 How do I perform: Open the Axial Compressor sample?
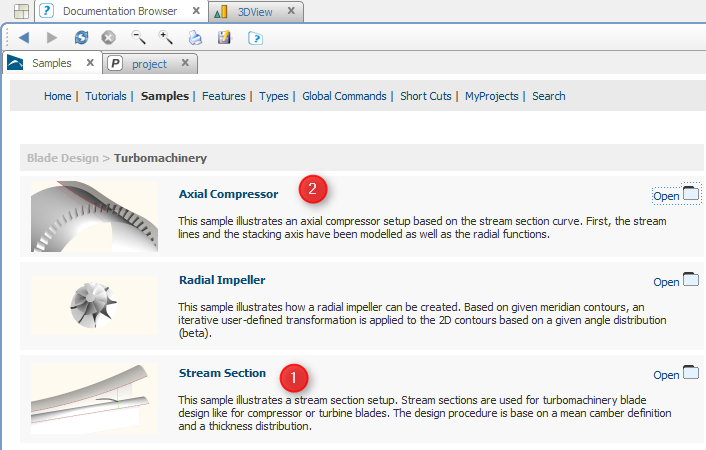[x=666, y=196]
